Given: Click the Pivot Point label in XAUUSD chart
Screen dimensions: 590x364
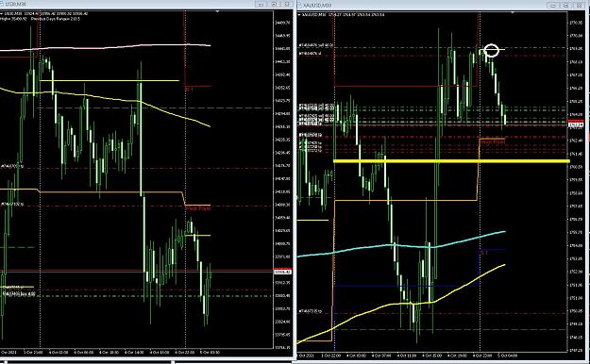Looking at the screenshot, I should [493, 142].
